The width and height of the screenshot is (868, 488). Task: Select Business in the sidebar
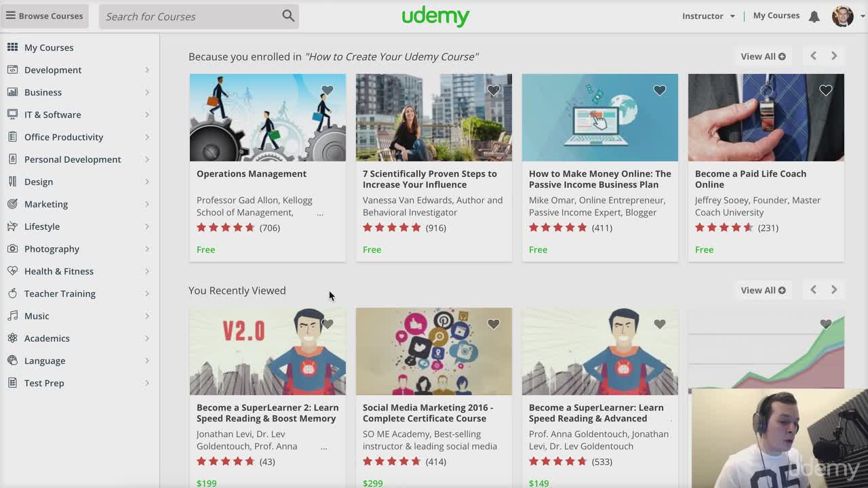(43, 92)
